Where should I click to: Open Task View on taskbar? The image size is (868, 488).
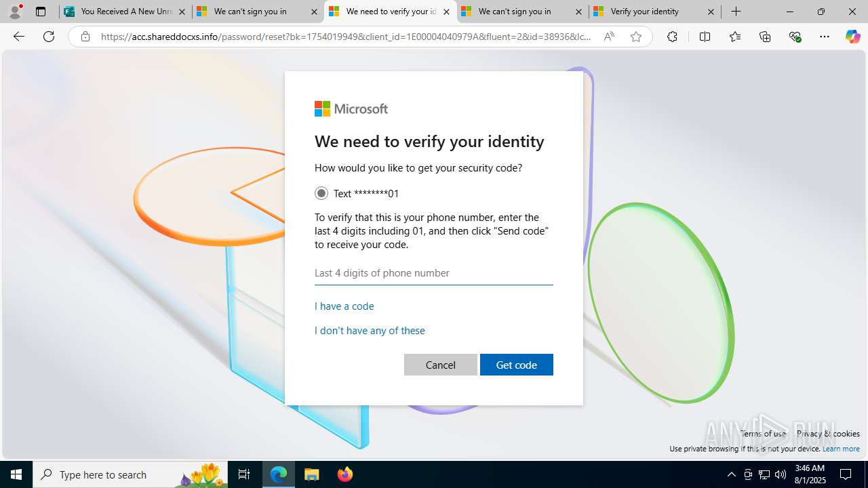pos(244,474)
